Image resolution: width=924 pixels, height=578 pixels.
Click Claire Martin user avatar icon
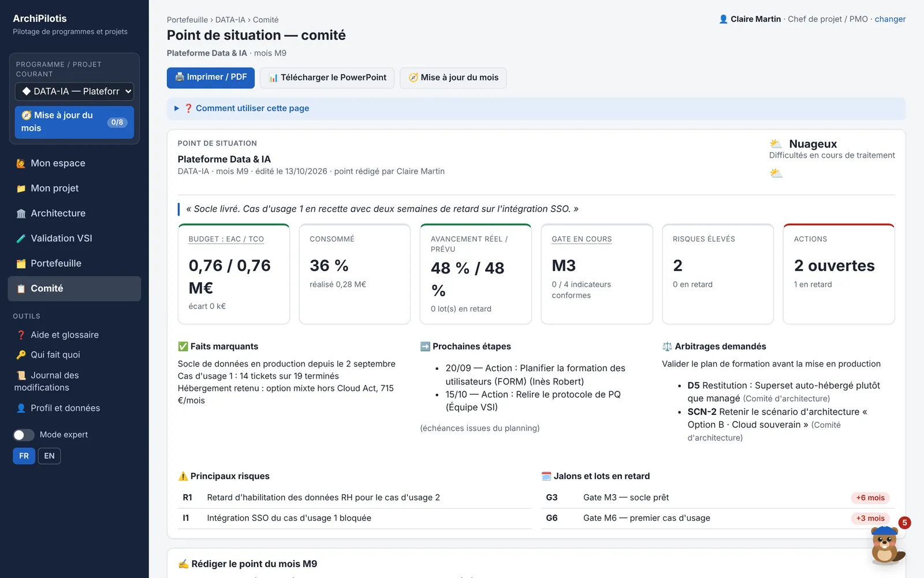723,19
